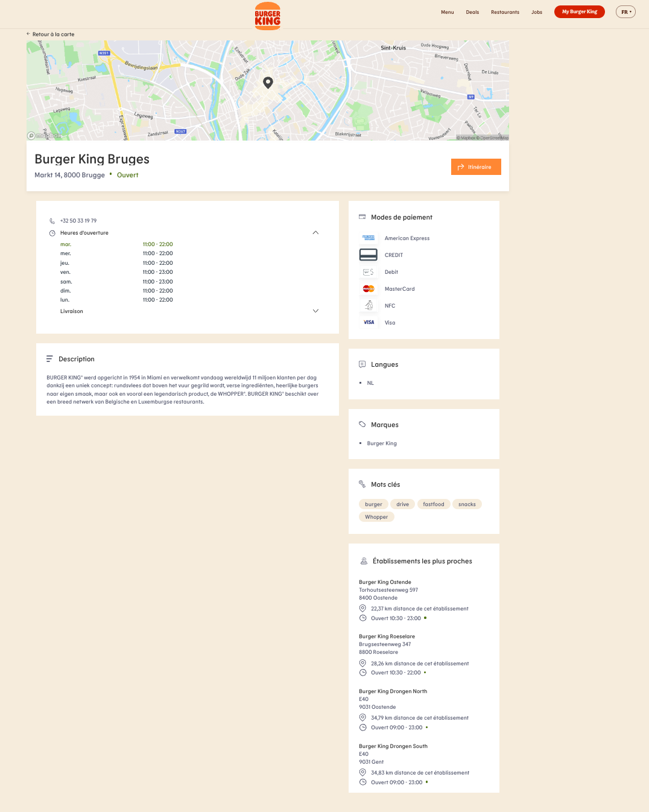
Task: Click the map location pin marker
Action: (268, 83)
